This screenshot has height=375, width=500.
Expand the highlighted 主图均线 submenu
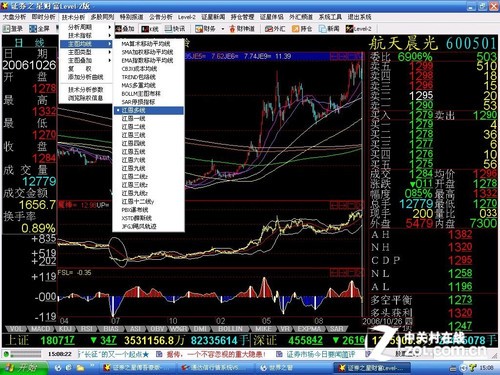coord(86,44)
